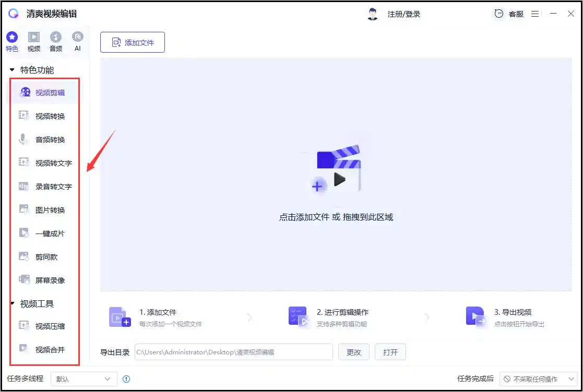This screenshot has width=583, height=392.
Task: Open the hamburger menu in title bar
Action: [x=535, y=14]
